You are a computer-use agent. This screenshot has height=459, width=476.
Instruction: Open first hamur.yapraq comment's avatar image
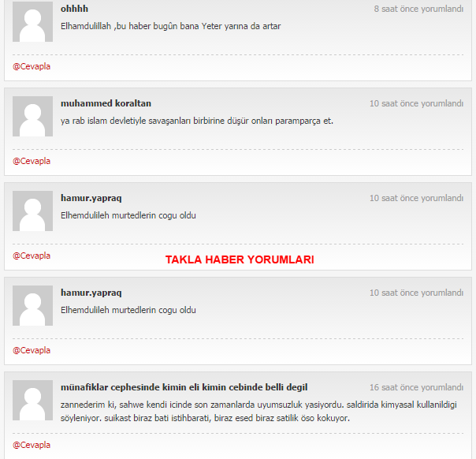pos(32,211)
